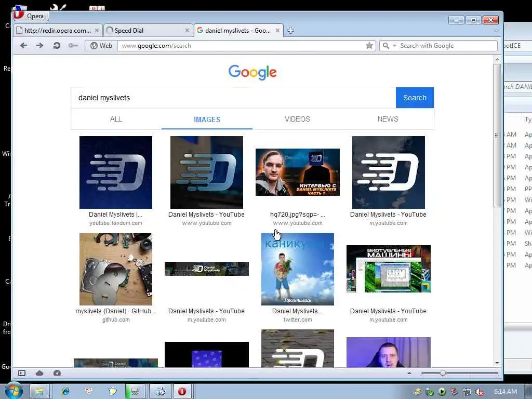This screenshot has height=399, width=532.
Task: Click the vertical scrollbar thumb
Action: click(x=497, y=136)
